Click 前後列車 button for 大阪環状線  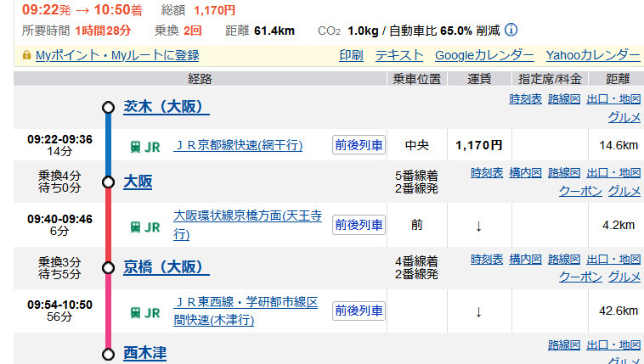(x=359, y=225)
